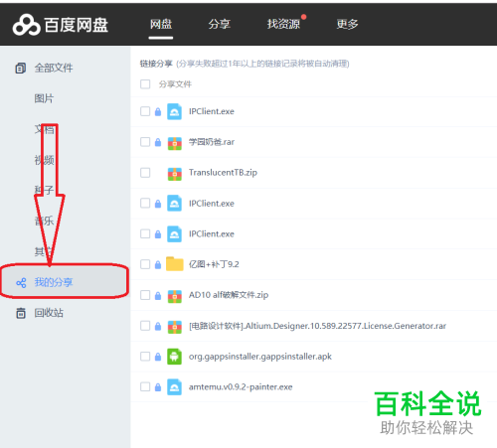Click the archive icon of 学园奶爸.rar
Image resolution: width=497 pixels, height=448 pixels.
(x=175, y=143)
